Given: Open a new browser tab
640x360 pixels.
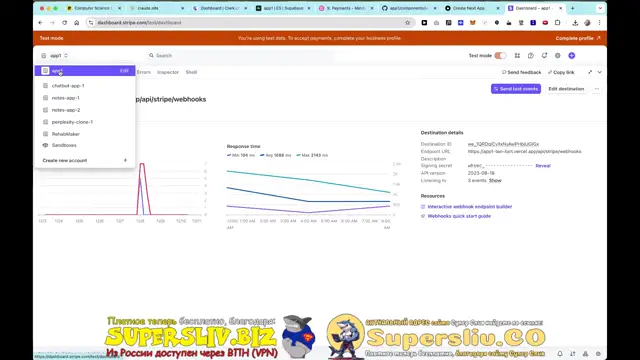Looking at the screenshot, I should [x=572, y=8].
